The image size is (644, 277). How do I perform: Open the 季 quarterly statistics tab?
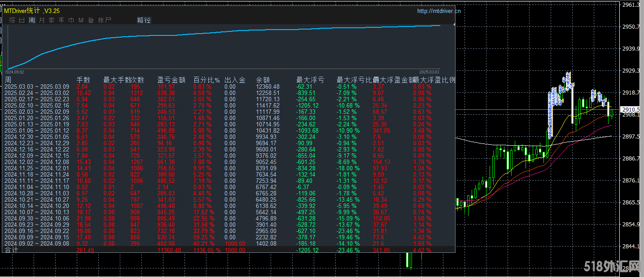(52, 20)
